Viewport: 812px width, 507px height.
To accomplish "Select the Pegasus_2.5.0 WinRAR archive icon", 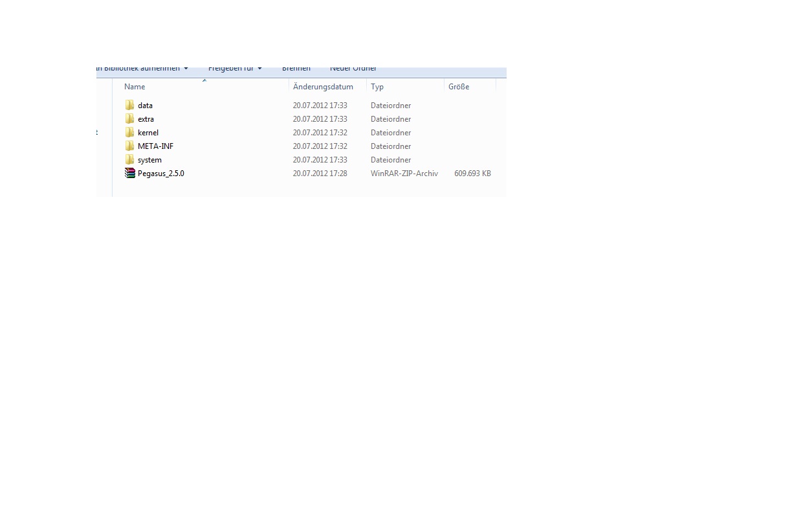I will point(129,173).
